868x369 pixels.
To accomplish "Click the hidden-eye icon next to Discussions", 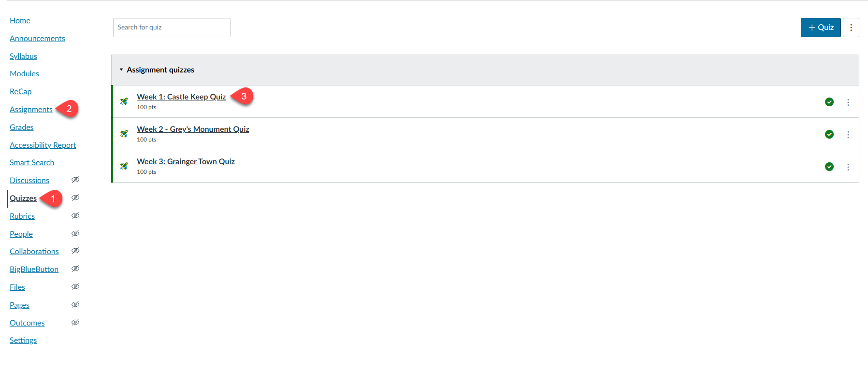I will [x=75, y=180].
